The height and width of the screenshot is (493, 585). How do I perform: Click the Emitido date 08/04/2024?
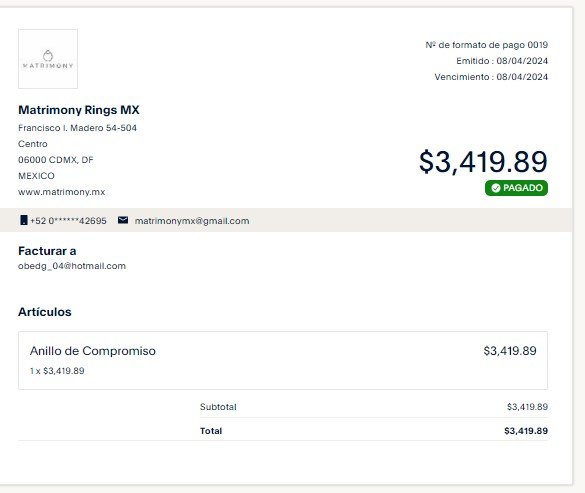pyautogui.click(x=522, y=61)
